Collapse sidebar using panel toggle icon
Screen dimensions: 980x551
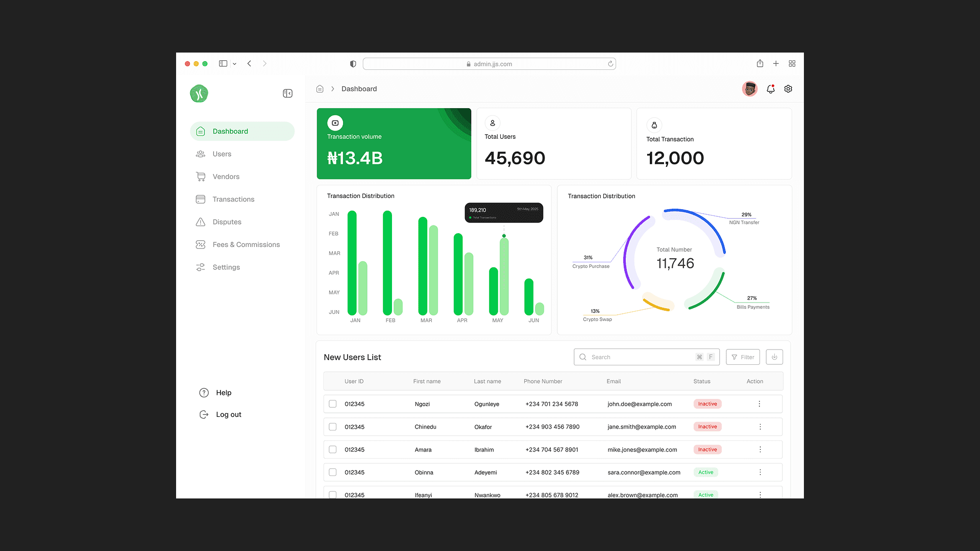point(287,93)
